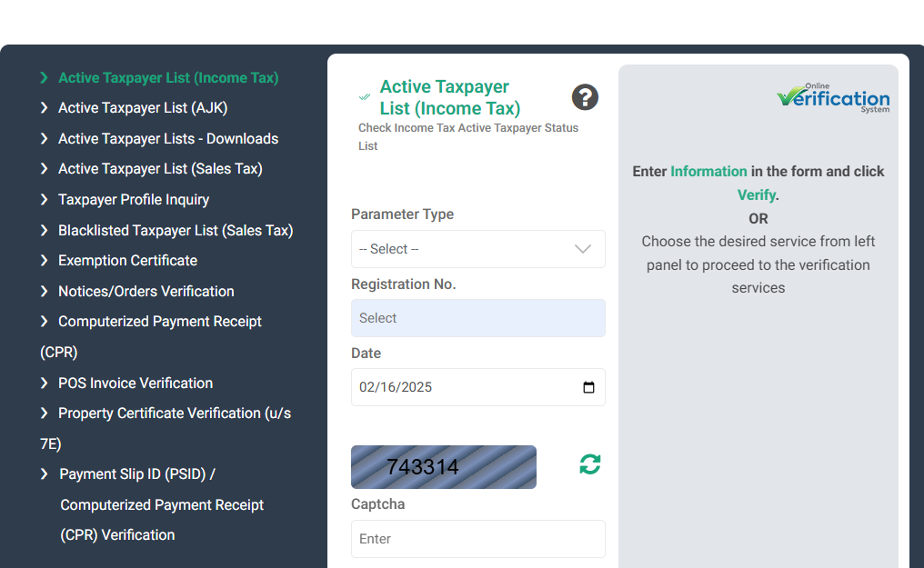Viewport: 924px width, 568px height.
Task: Open Computerized Payment Receipt (CPR)
Action: [x=152, y=336]
